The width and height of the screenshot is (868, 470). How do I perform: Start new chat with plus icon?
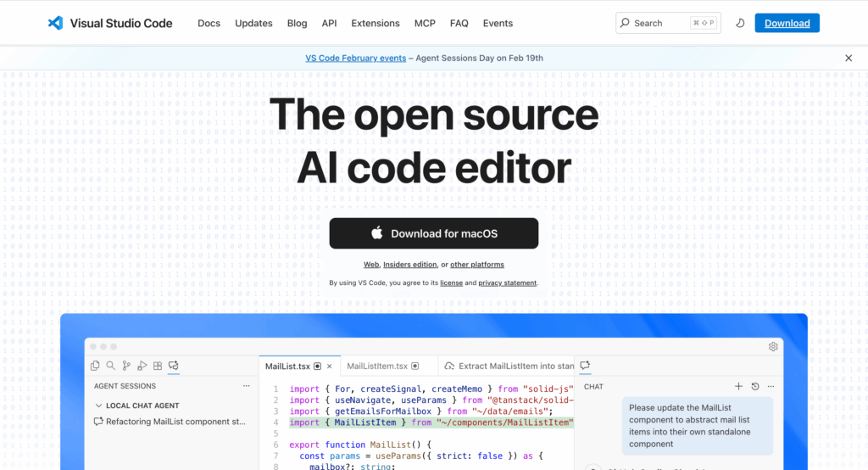pyautogui.click(x=738, y=386)
